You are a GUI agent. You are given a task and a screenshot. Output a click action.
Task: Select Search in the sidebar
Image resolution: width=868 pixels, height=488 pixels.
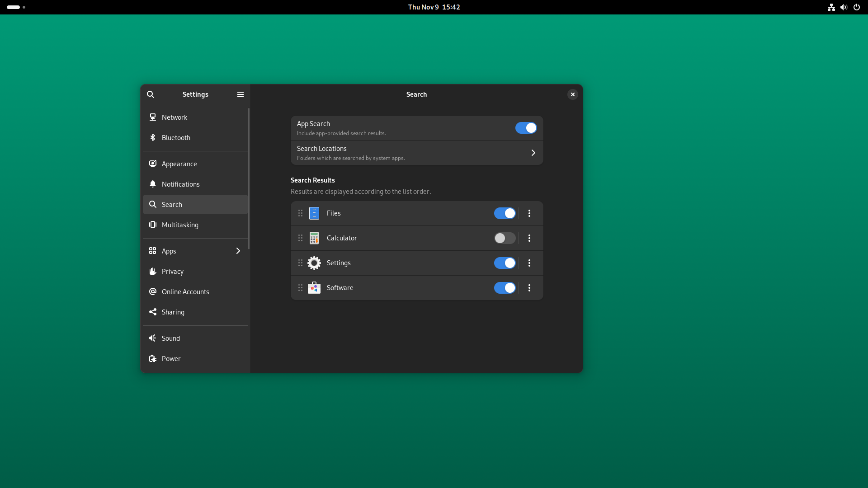[195, 204]
